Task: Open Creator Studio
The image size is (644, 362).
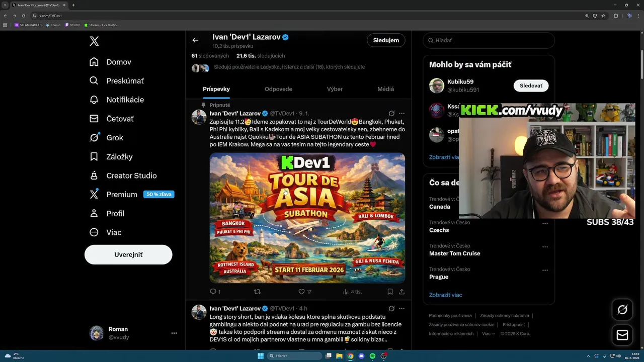Action: tap(123, 175)
